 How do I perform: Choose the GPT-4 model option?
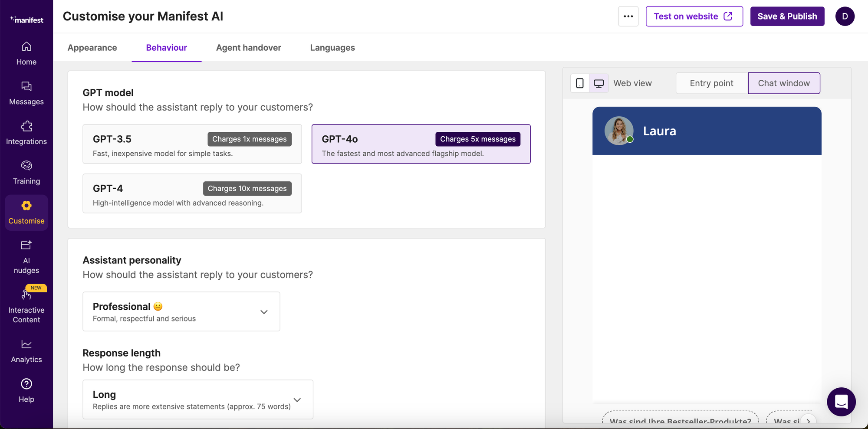[x=192, y=193]
